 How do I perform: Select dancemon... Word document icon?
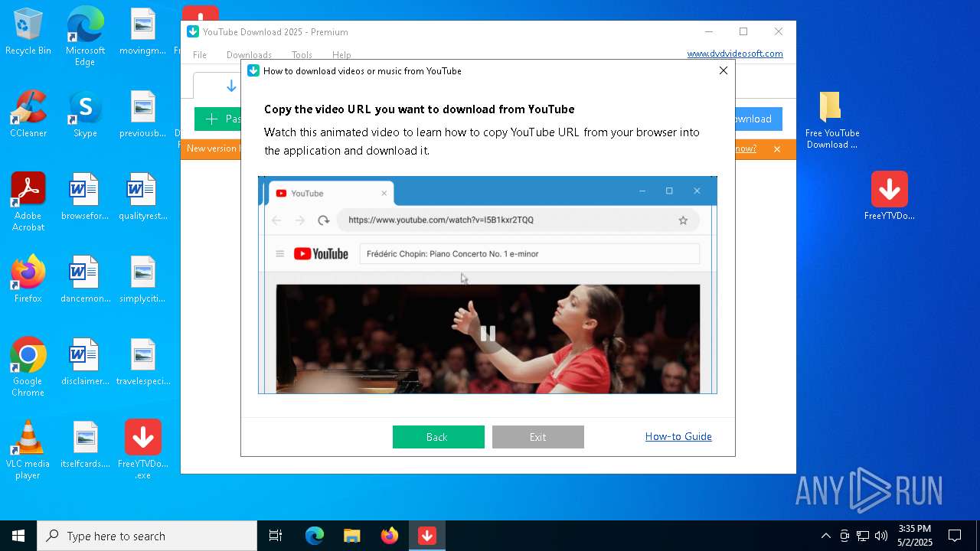(x=85, y=280)
